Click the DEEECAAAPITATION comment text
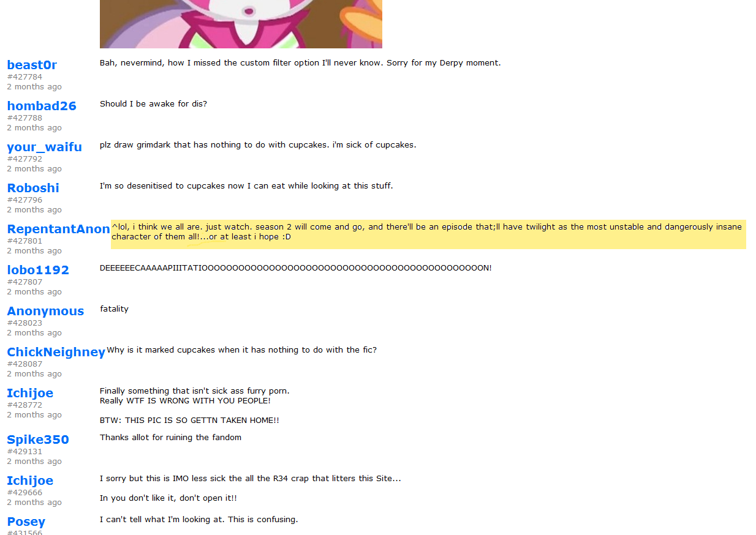The height and width of the screenshot is (535, 756). pyautogui.click(x=295, y=268)
